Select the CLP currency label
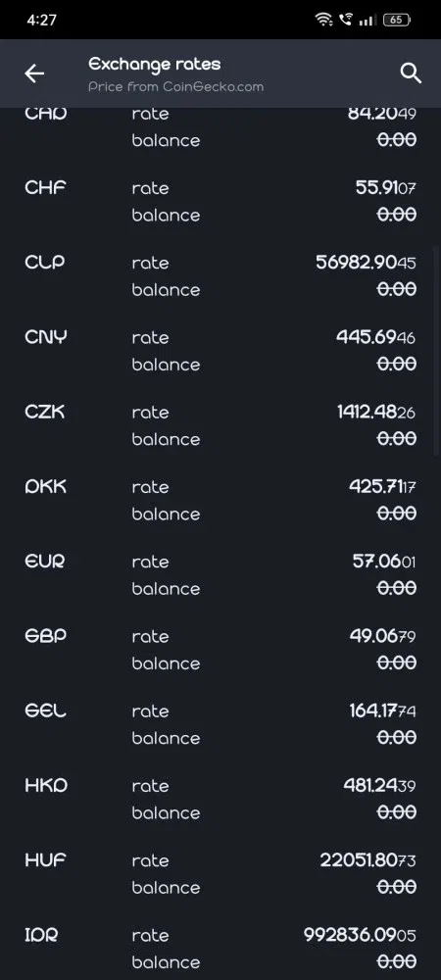Screen dimensions: 441x980 point(45,263)
